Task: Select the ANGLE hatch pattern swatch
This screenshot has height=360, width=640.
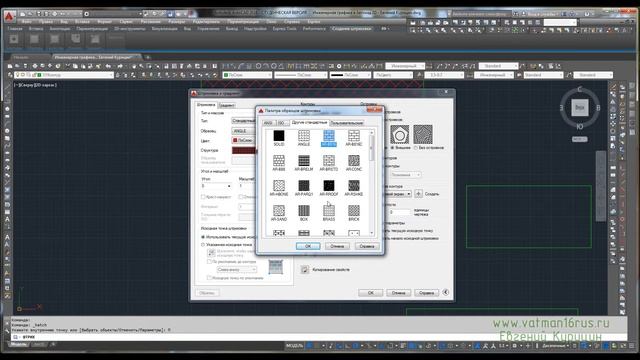Action: click(304, 136)
